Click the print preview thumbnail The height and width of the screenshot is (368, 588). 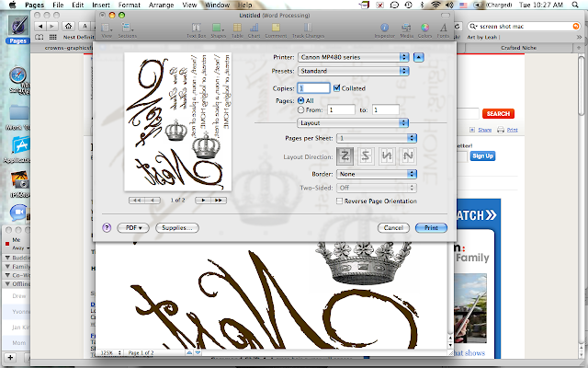point(177,121)
